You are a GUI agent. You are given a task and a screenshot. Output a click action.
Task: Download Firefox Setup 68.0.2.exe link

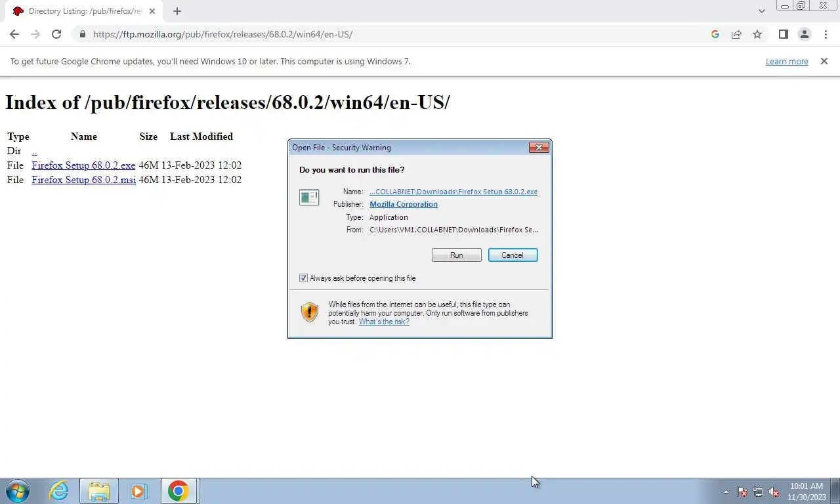click(83, 165)
